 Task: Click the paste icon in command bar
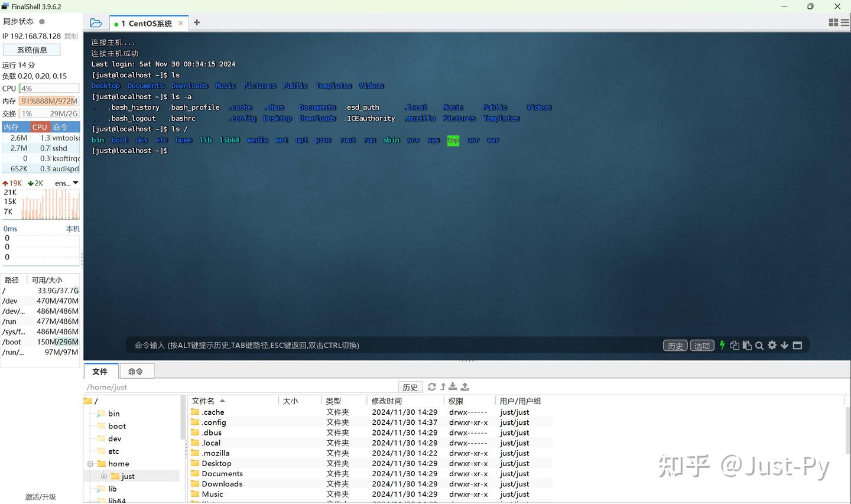(x=747, y=345)
